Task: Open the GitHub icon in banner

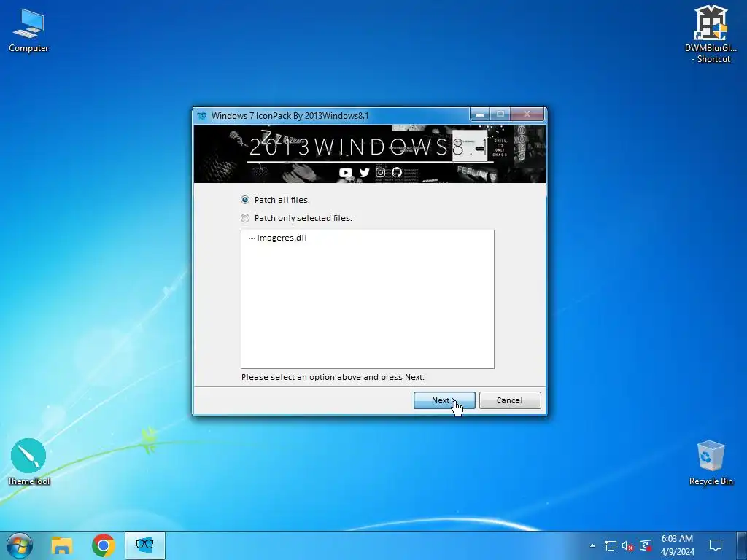Action: coord(397,172)
